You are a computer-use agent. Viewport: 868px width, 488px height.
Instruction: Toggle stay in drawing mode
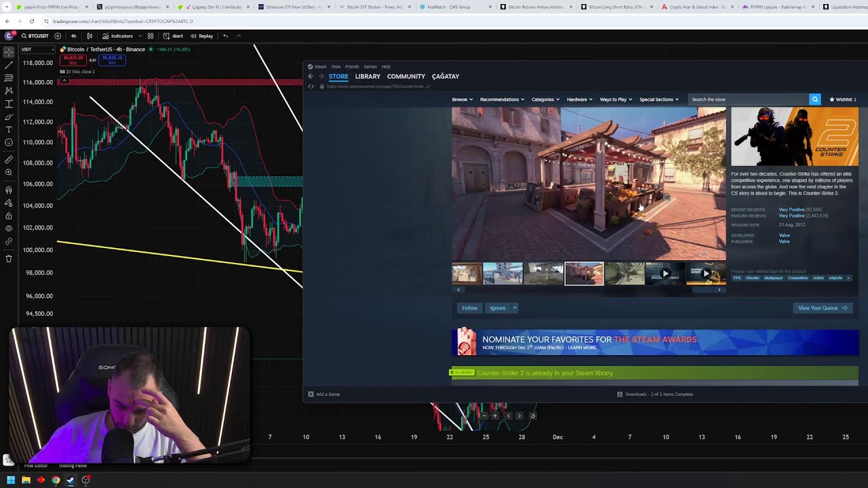(9, 203)
